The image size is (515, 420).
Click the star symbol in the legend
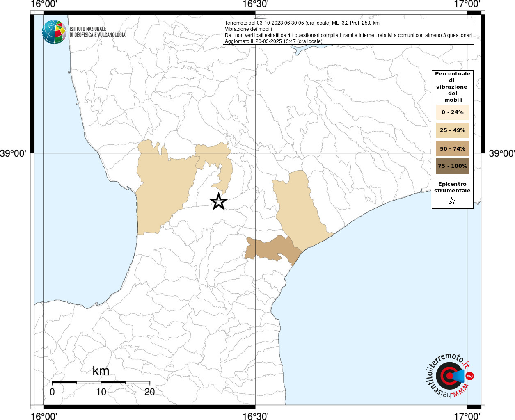(452, 201)
